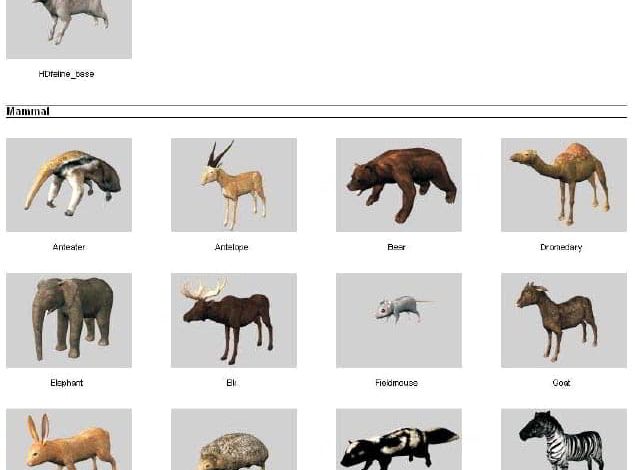The width and height of the screenshot is (635, 470).
Task: Choose the hare thumbnail with long ears
Action: click(69, 439)
